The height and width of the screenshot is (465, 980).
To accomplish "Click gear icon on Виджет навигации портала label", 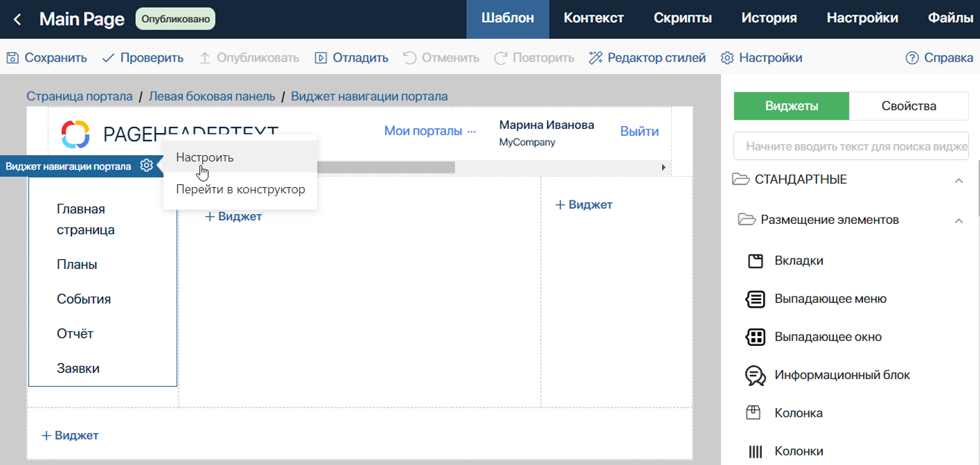I will click(146, 166).
